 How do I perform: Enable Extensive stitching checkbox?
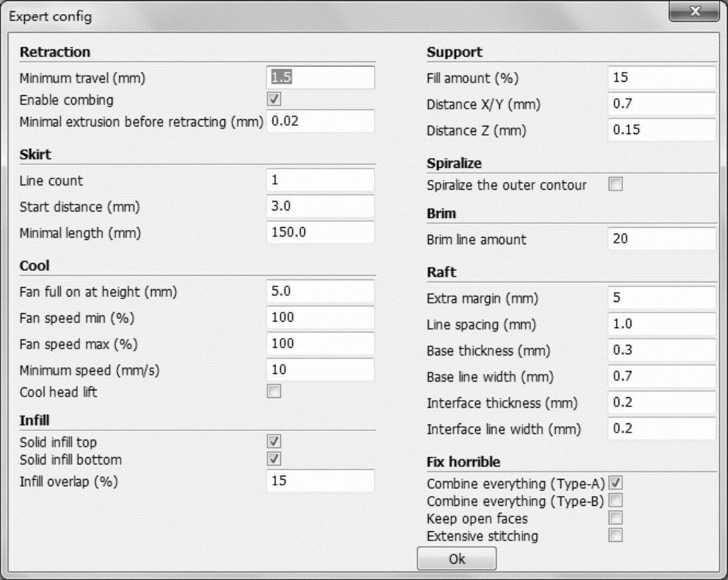[x=616, y=536]
